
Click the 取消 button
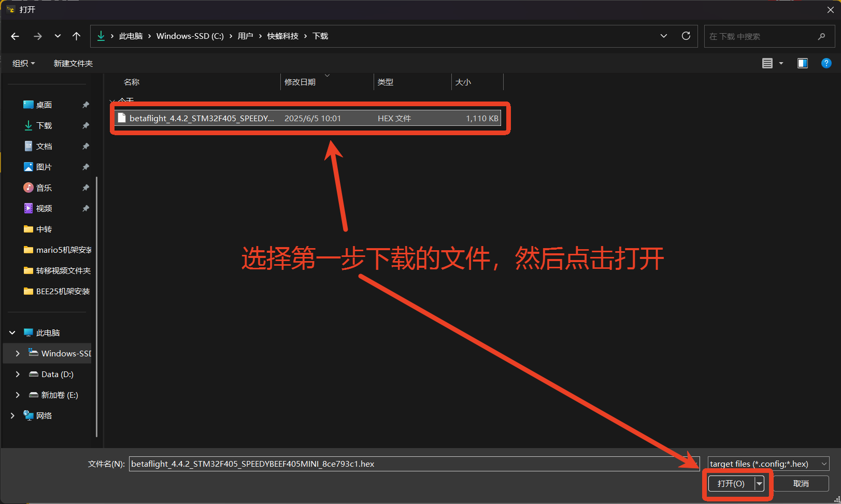pyautogui.click(x=801, y=483)
